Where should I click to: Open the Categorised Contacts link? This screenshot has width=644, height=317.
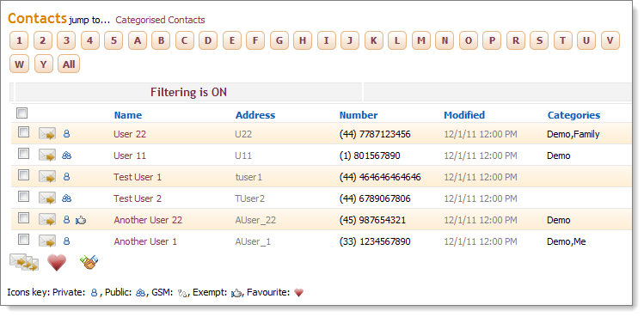click(160, 20)
